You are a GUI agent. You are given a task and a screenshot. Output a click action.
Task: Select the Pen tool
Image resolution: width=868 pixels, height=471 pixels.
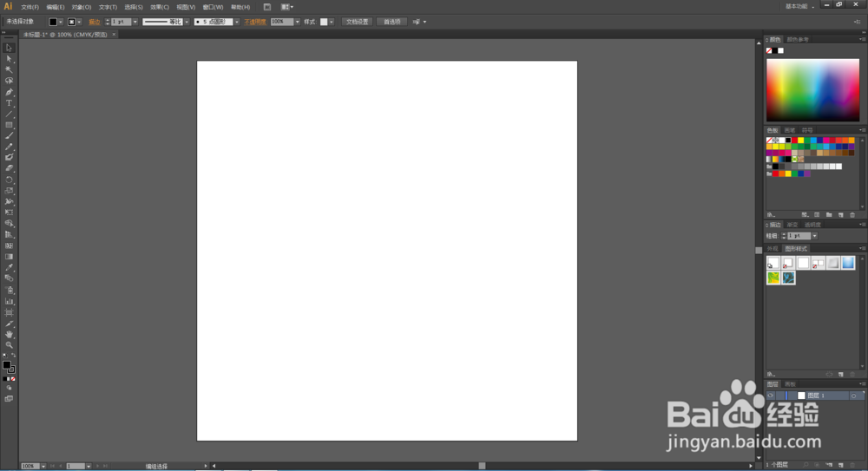coord(9,92)
